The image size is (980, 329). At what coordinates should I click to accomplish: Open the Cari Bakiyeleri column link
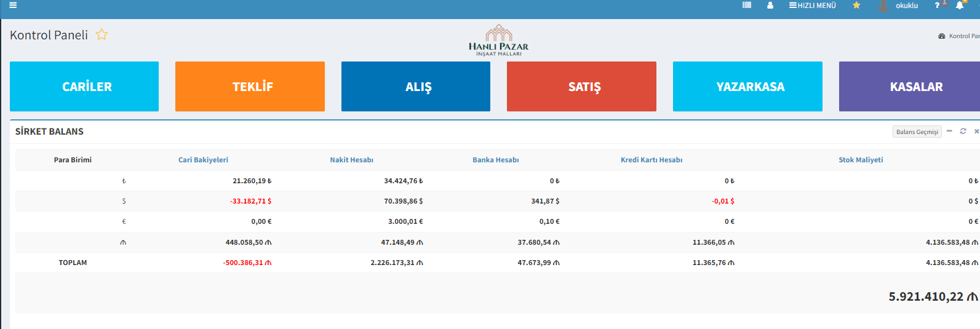pyautogui.click(x=203, y=160)
